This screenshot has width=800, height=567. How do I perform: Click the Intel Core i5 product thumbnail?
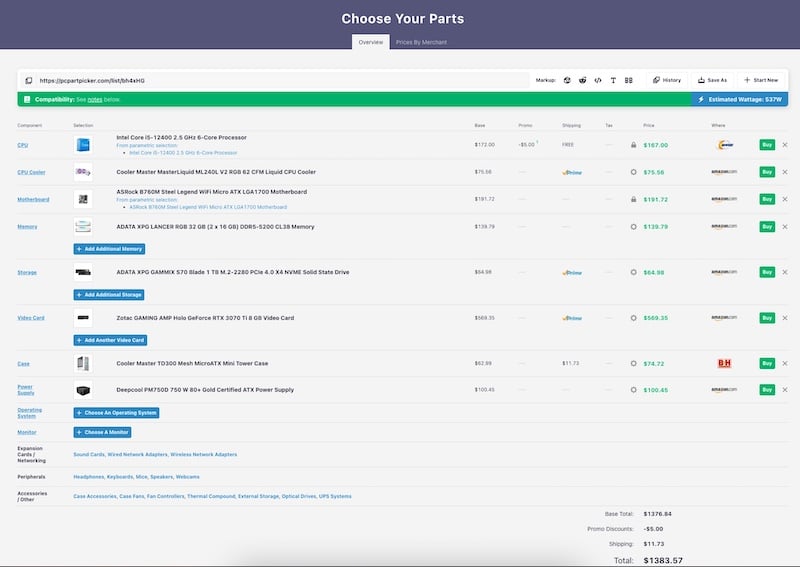pyautogui.click(x=83, y=145)
